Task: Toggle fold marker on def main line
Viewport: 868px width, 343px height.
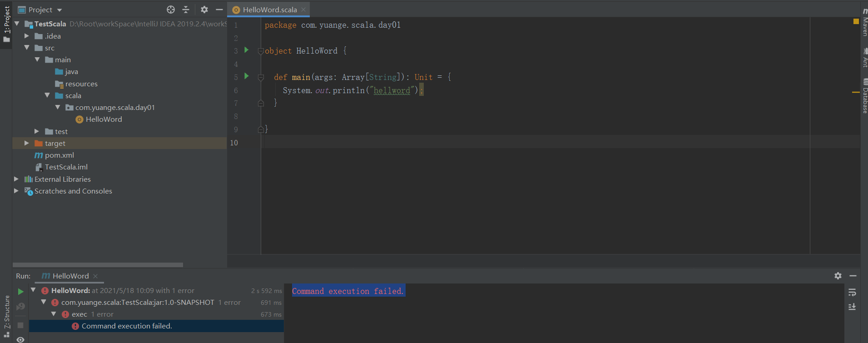Action: [261, 77]
